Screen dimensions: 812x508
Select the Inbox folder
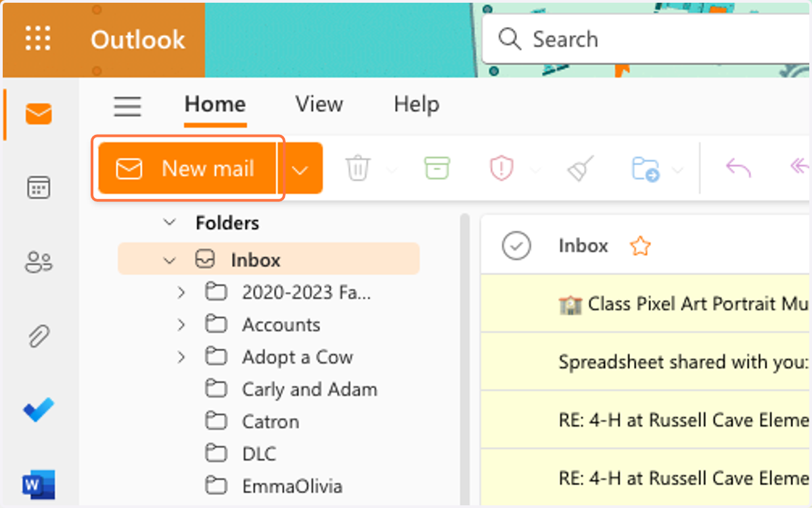pos(269,260)
